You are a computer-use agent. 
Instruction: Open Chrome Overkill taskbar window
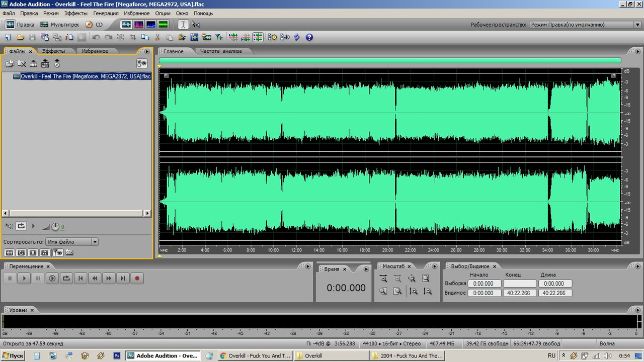255,355
